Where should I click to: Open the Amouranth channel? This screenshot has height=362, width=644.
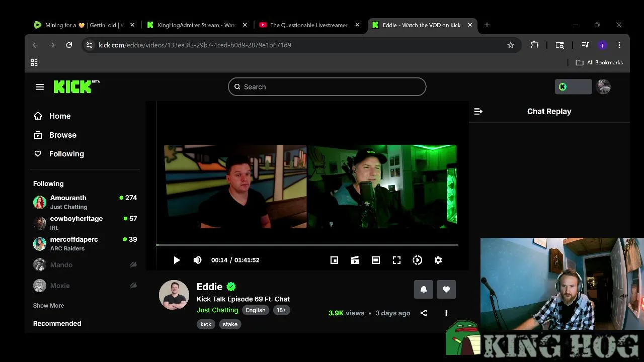tap(85, 202)
